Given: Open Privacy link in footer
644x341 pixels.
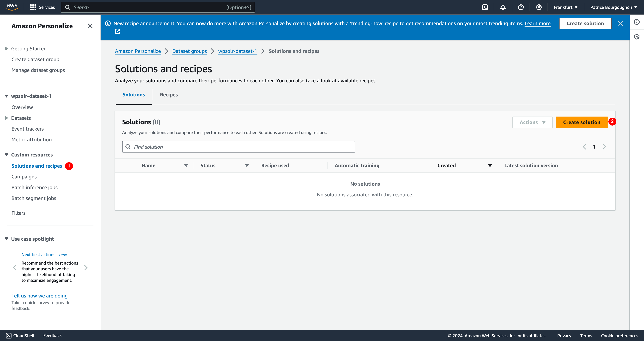Looking at the screenshot, I should click(564, 336).
